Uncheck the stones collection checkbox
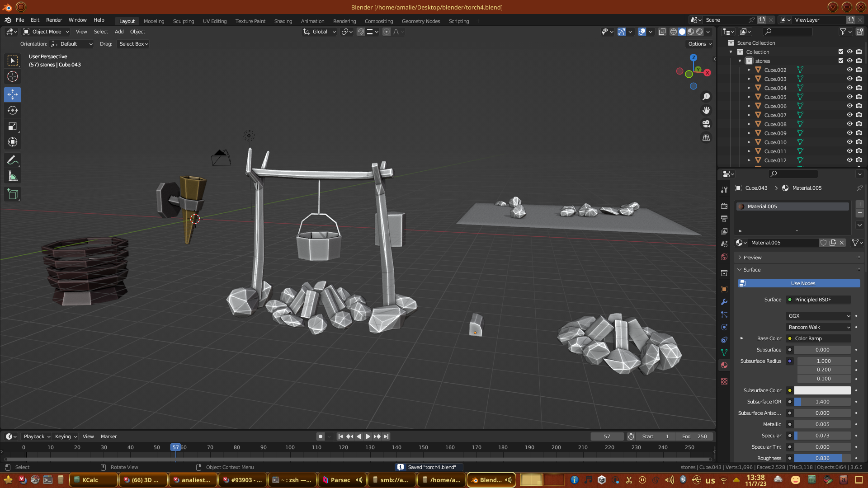 coord(841,61)
